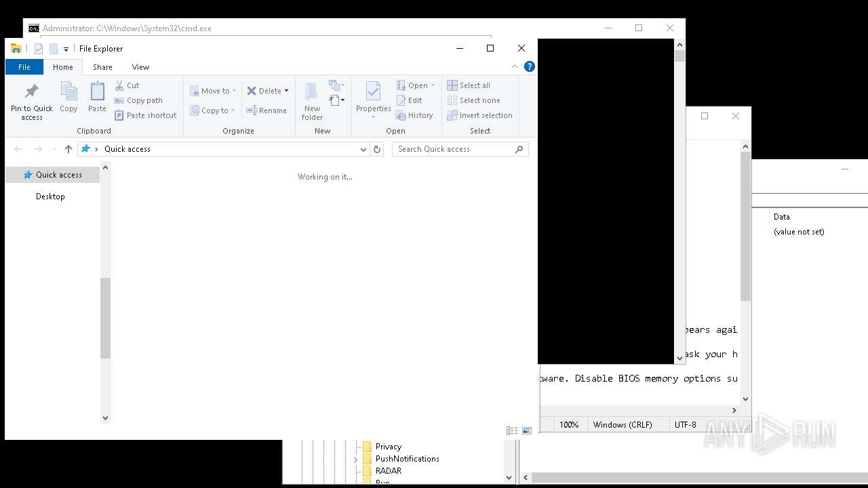Click Paste shortcut command

point(145,115)
